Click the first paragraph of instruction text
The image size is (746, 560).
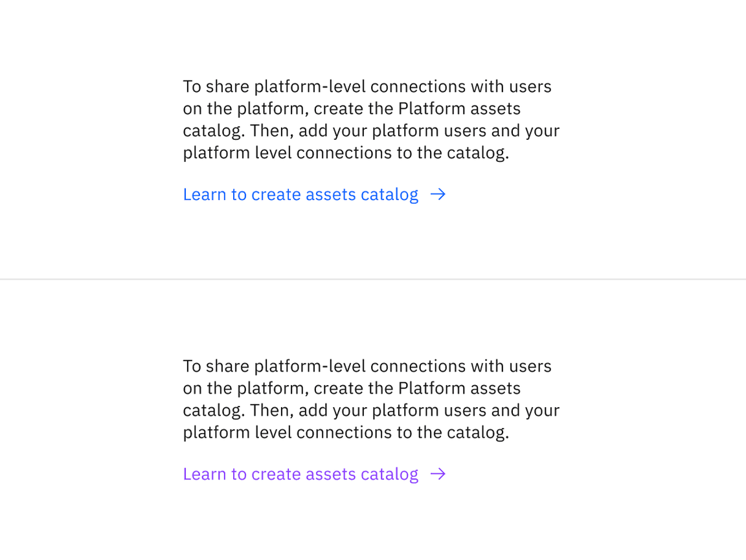[371, 119]
